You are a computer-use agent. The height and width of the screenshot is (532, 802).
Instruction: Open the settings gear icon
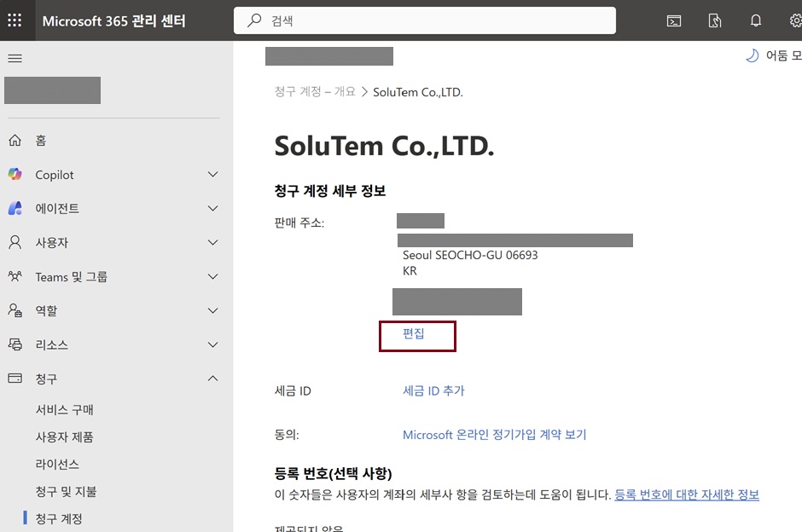coord(796,21)
